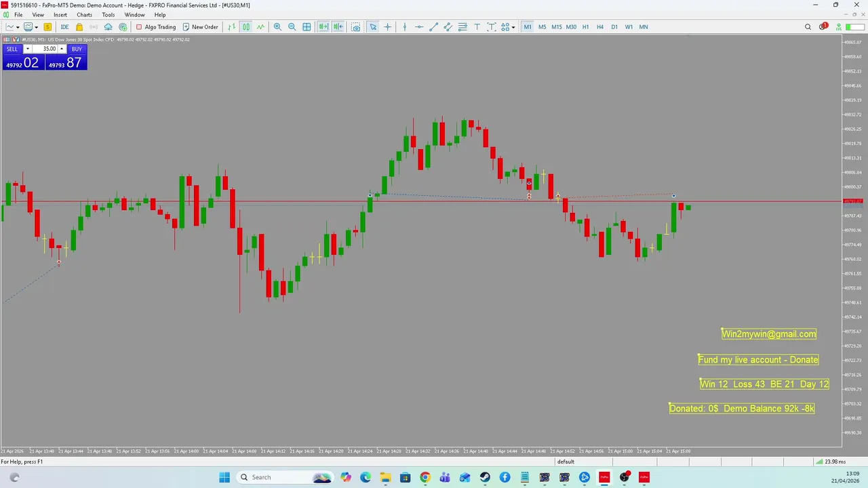Zoom out on the chart

[292, 27]
